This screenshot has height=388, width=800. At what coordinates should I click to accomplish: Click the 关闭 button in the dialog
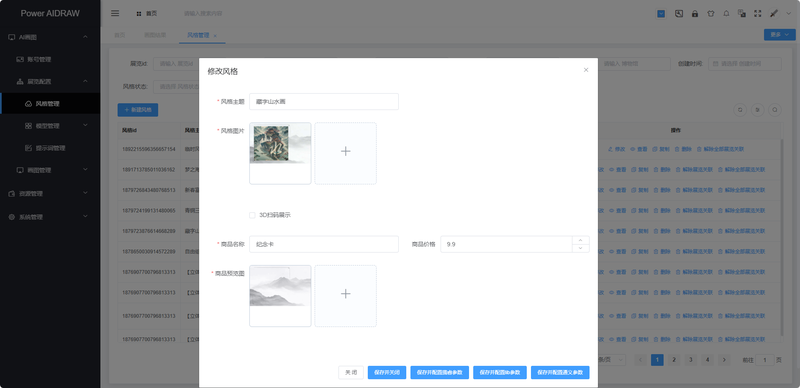point(351,372)
